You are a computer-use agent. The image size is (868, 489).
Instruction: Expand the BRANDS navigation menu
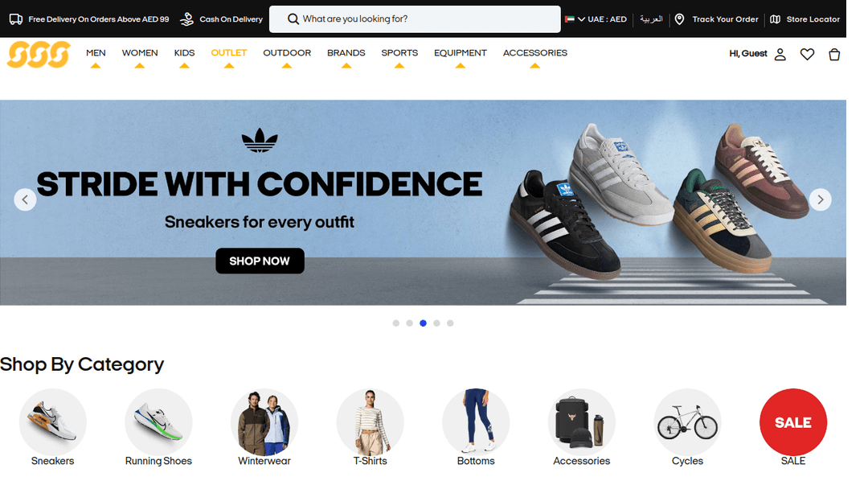pos(346,53)
